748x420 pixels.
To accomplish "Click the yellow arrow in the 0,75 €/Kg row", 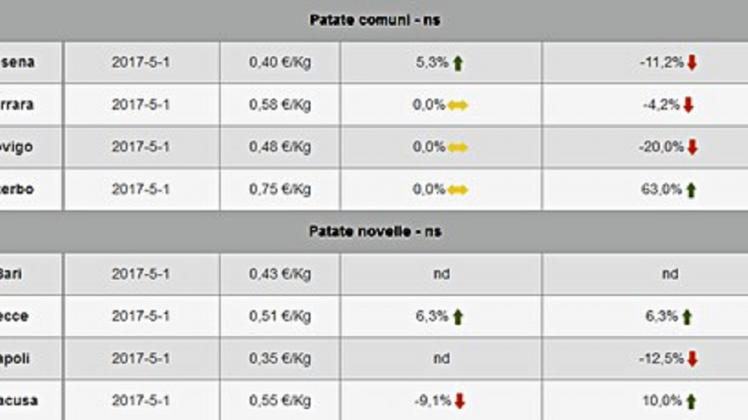I will 457,190.
